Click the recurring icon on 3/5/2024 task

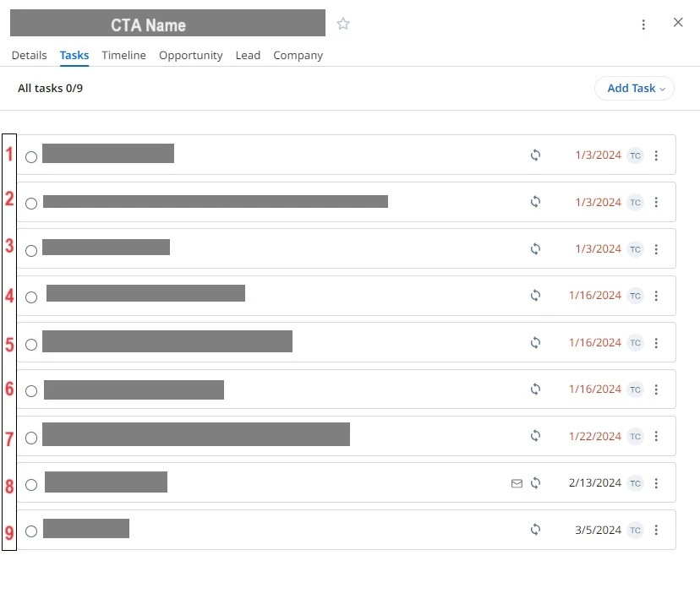[x=535, y=530]
